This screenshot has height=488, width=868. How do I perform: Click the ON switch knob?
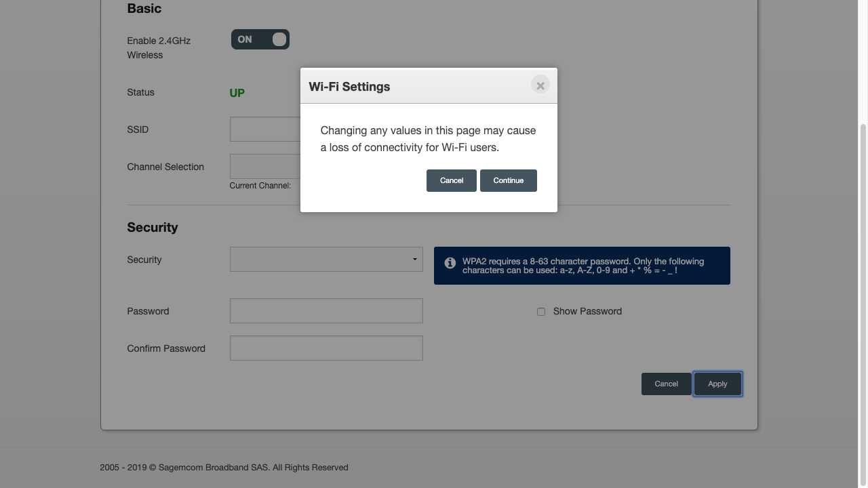278,39
